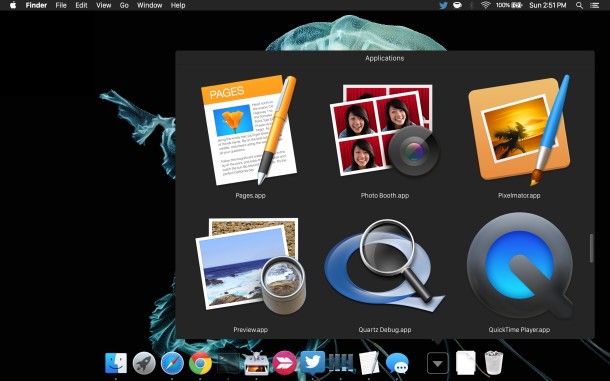610x381 pixels.
Task: Launch Photo Booth.app from the stack
Action: (385, 130)
